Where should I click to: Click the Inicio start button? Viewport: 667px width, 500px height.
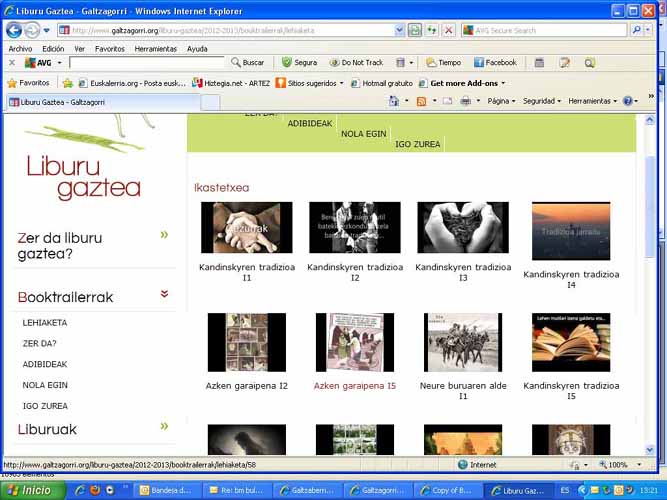click(x=32, y=491)
